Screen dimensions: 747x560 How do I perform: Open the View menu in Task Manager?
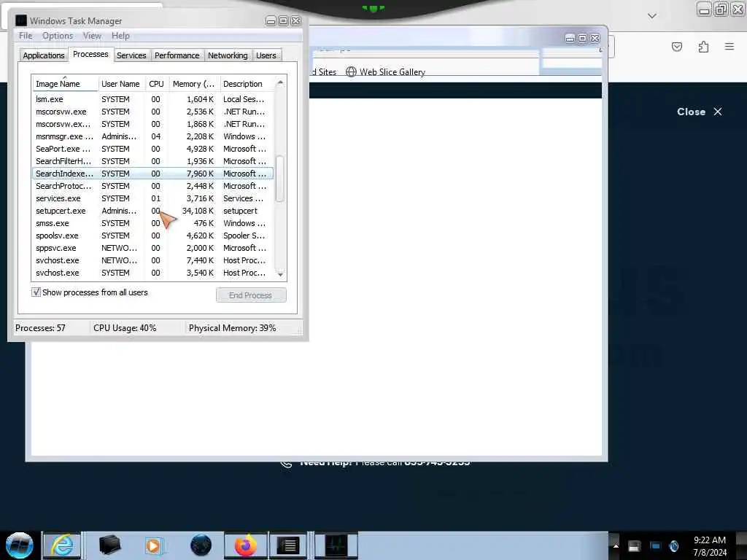[x=92, y=36]
